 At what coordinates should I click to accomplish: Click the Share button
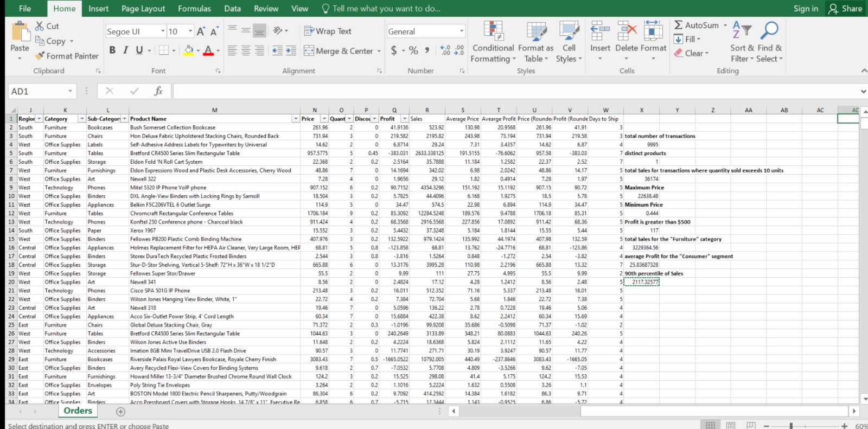click(x=845, y=9)
